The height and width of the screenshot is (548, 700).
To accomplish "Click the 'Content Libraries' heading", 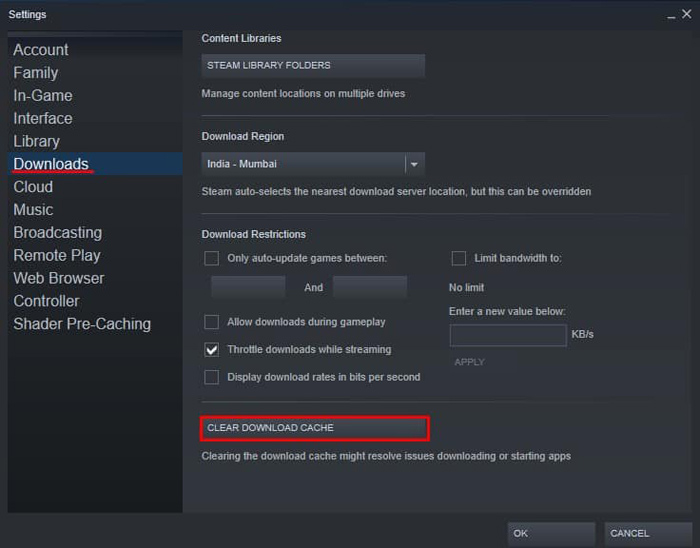I will [241, 38].
